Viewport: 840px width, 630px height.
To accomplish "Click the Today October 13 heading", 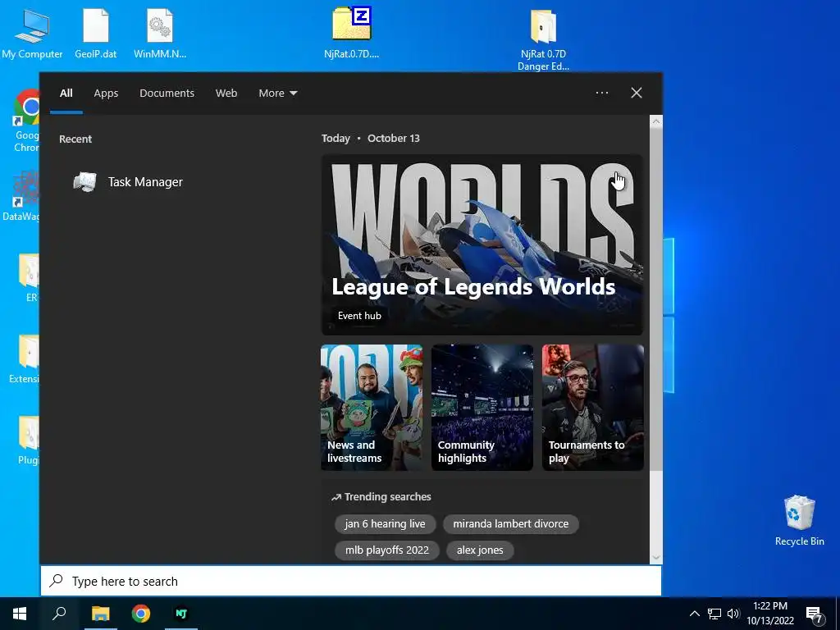I will tap(371, 138).
